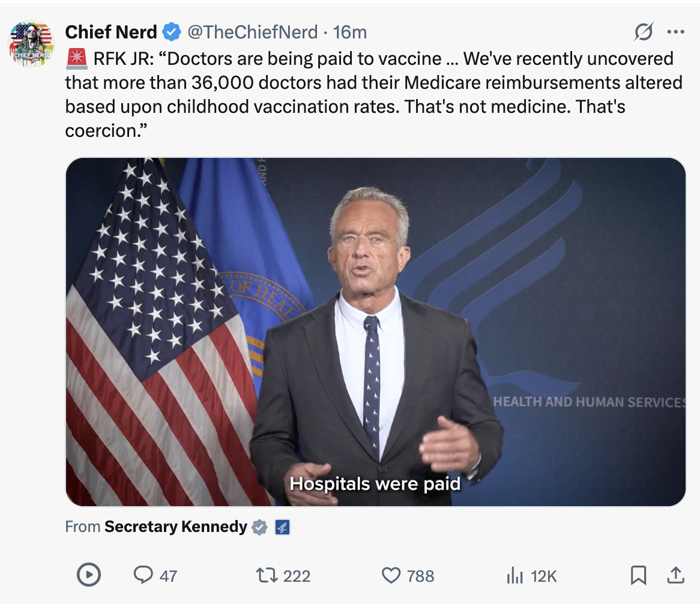700x604 pixels.
Task: Repost the tweet with 222 reposts
Action: pos(265,576)
